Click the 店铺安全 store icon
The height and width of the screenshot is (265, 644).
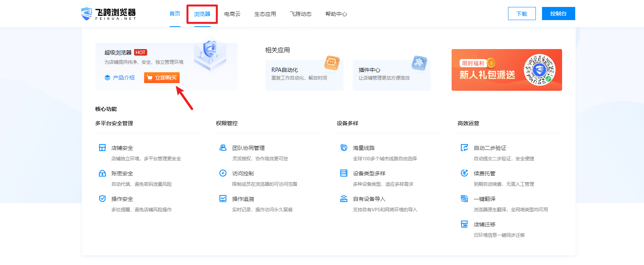point(102,148)
